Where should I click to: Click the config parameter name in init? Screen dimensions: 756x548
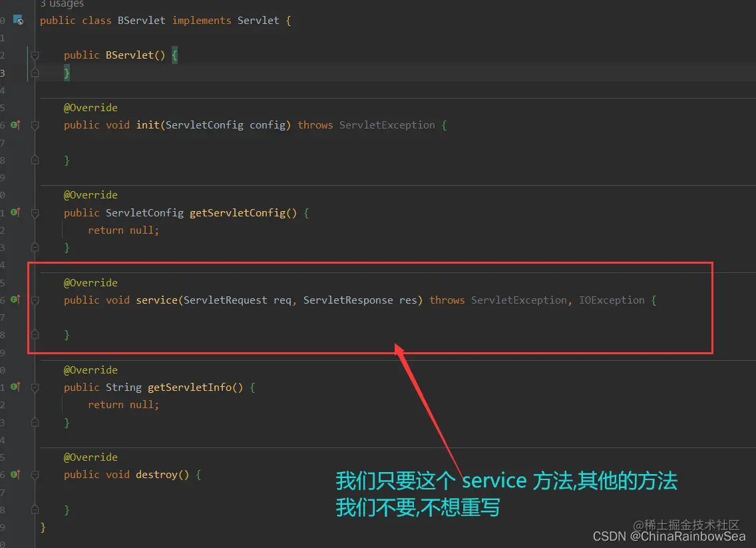tap(267, 125)
